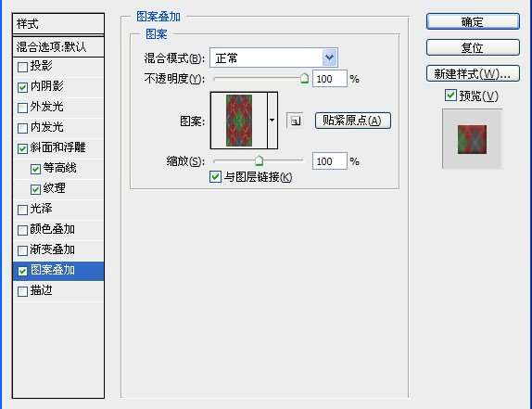Open the 混合模式 dropdown
Viewport: 532px width, 409px height.
(x=273, y=58)
